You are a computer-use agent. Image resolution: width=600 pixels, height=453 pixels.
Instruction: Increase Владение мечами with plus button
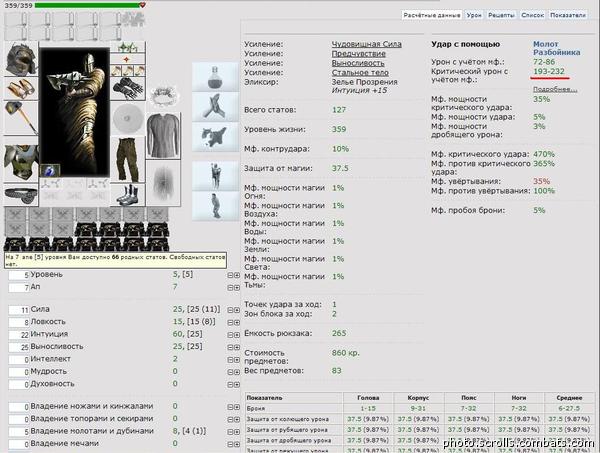click(237, 444)
